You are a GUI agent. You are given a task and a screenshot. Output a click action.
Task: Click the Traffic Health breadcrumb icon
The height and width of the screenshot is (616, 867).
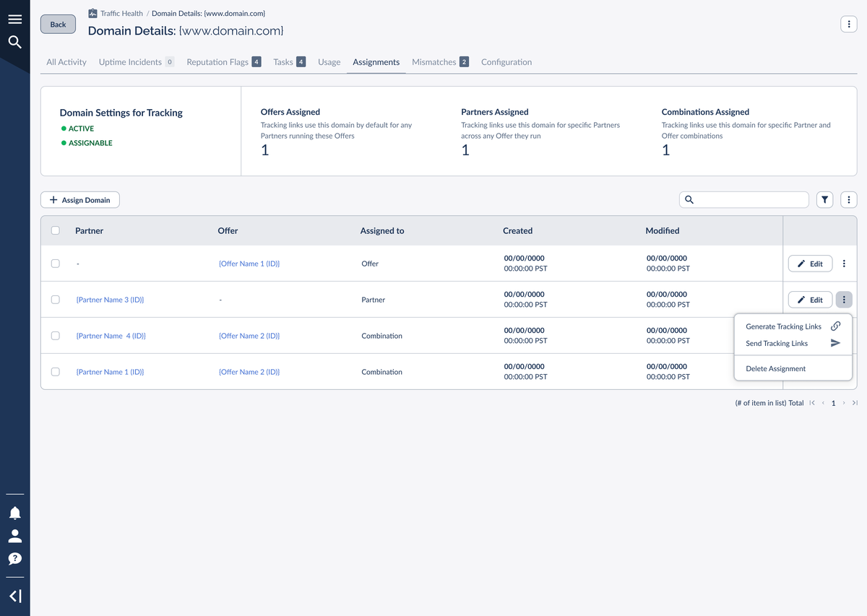click(92, 14)
